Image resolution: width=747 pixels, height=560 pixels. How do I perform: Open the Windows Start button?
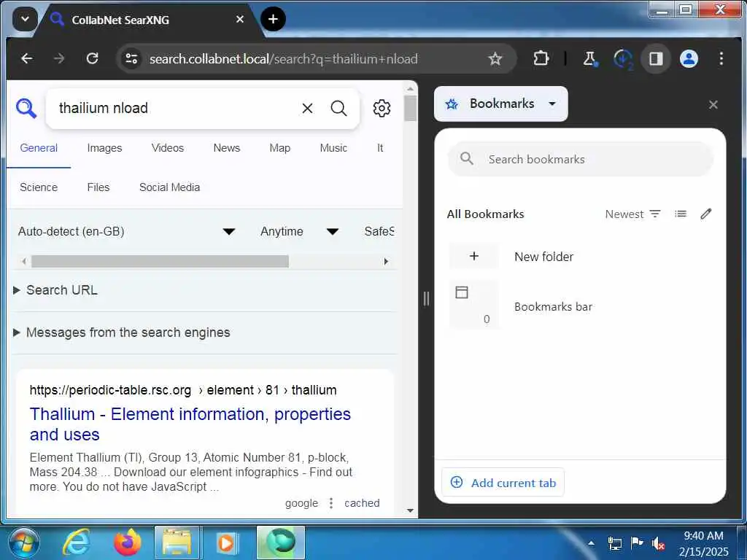24,542
